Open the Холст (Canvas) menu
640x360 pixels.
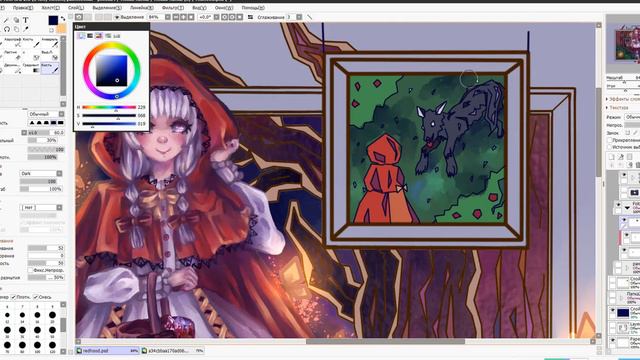click(x=51, y=8)
